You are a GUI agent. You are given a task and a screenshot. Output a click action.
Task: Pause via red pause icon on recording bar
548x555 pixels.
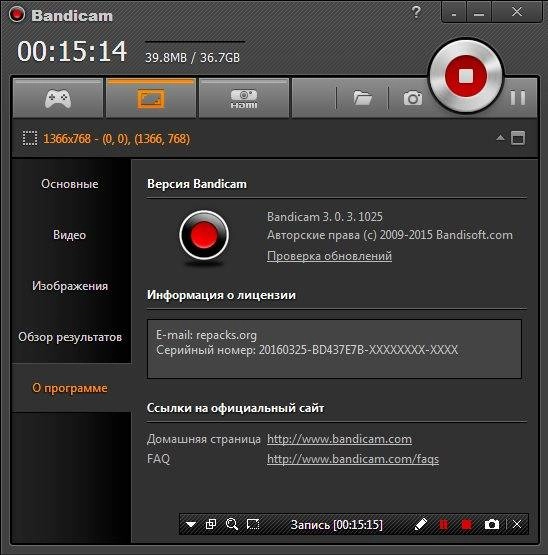click(x=443, y=524)
